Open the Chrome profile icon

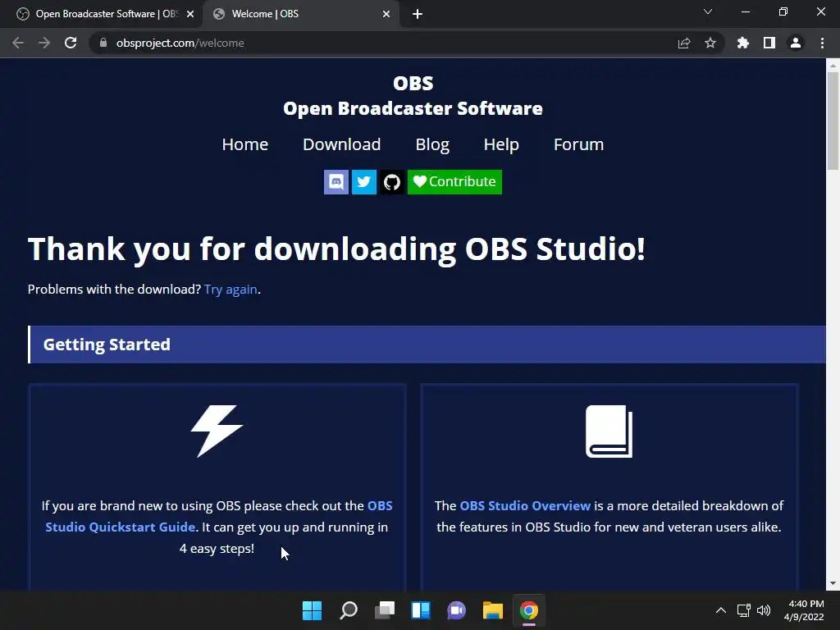(796, 43)
